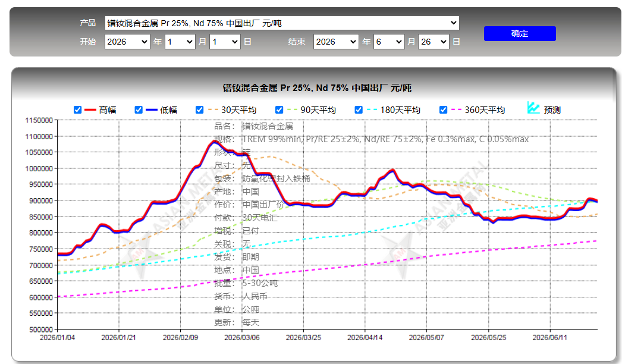Uncheck the 低幅 series checkbox
Image resolution: width=622 pixels, height=364 pixels.
pos(139,110)
